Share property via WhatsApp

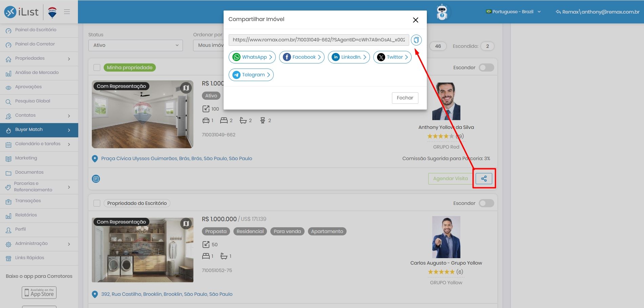pos(252,57)
